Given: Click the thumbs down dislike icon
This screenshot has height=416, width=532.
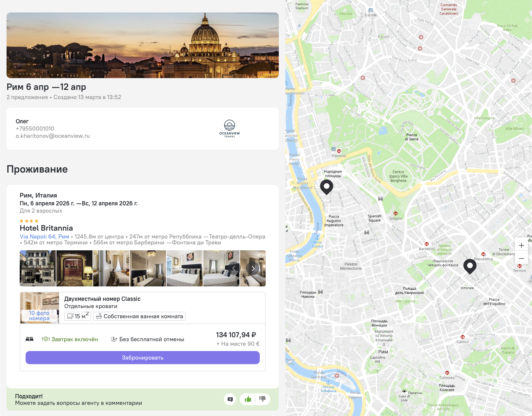Looking at the screenshot, I should pos(262,399).
